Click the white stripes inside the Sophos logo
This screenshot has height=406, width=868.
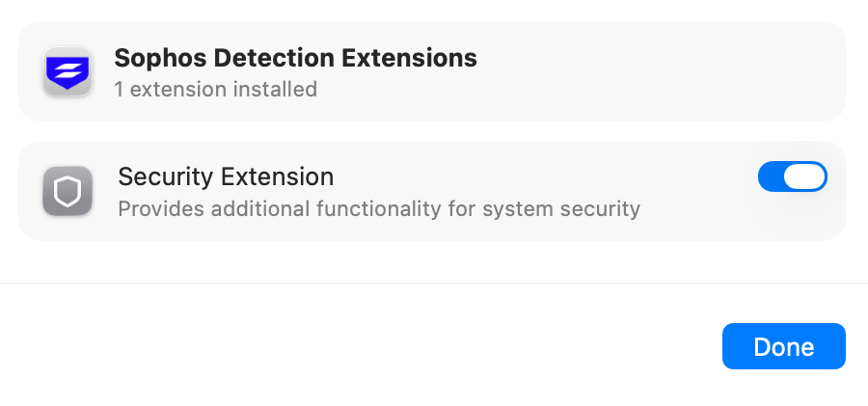pyautogui.click(x=68, y=69)
